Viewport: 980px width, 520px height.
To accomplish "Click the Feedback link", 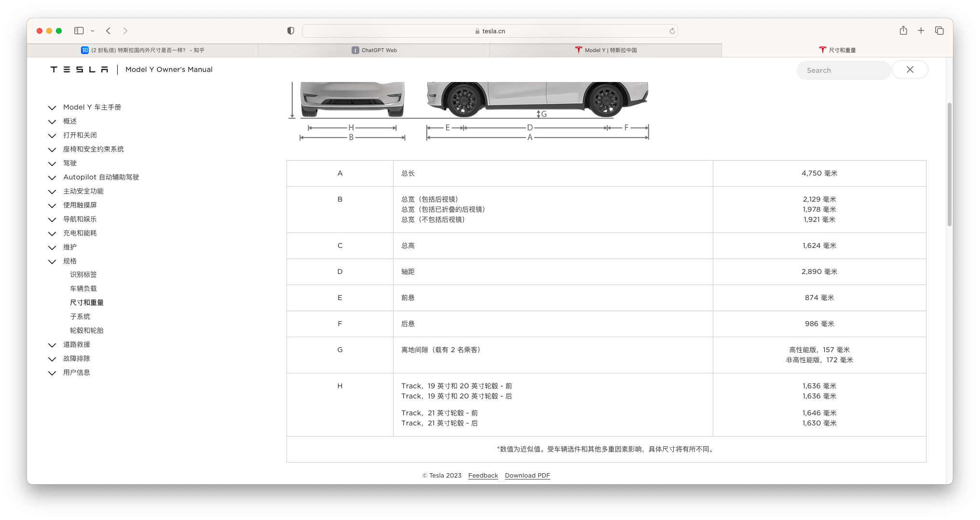I will coord(483,476).
